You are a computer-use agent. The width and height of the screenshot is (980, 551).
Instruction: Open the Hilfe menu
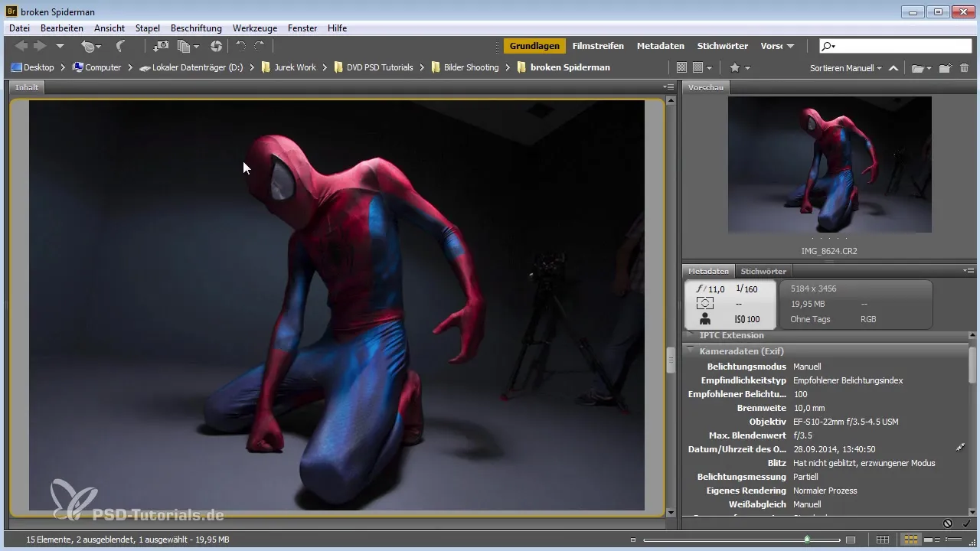pos(337,28)
